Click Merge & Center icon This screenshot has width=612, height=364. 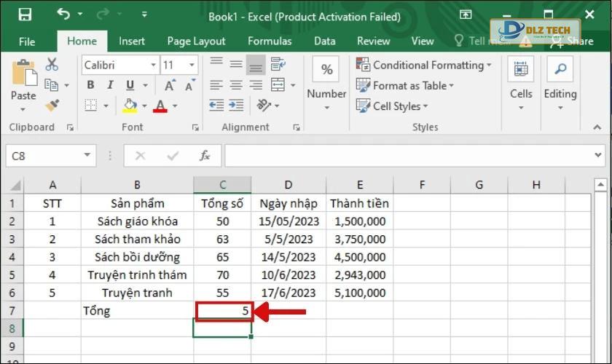(278, 84)
